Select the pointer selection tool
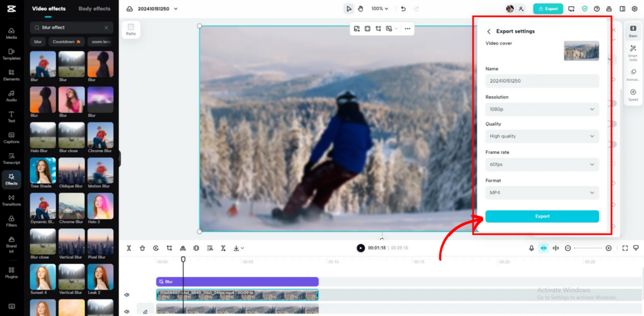Image resolution: width=644 pixels, height=316 pixels. tap(348, 9)
